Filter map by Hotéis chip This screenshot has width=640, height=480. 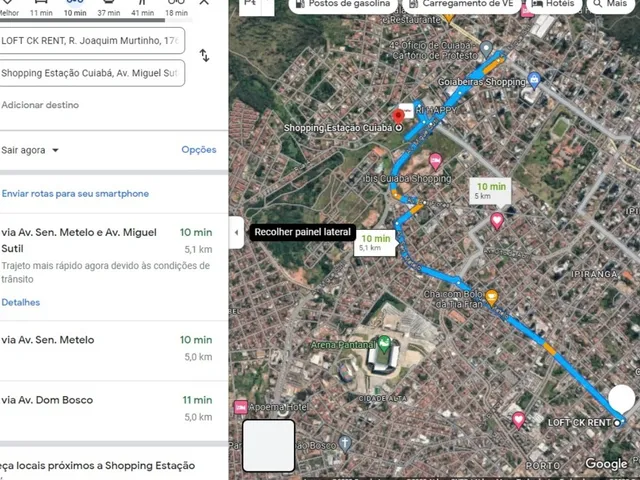point(554,4)
